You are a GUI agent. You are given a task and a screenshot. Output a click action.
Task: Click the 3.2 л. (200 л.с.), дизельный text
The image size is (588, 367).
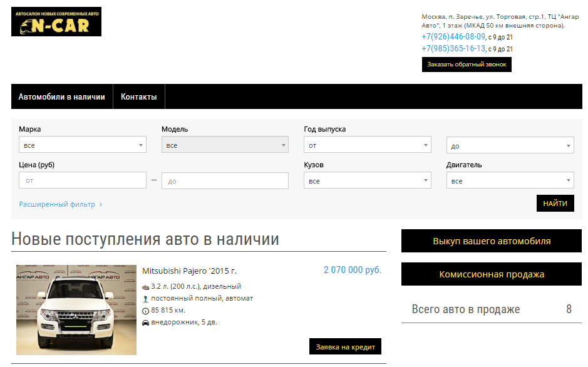point(196,286)
